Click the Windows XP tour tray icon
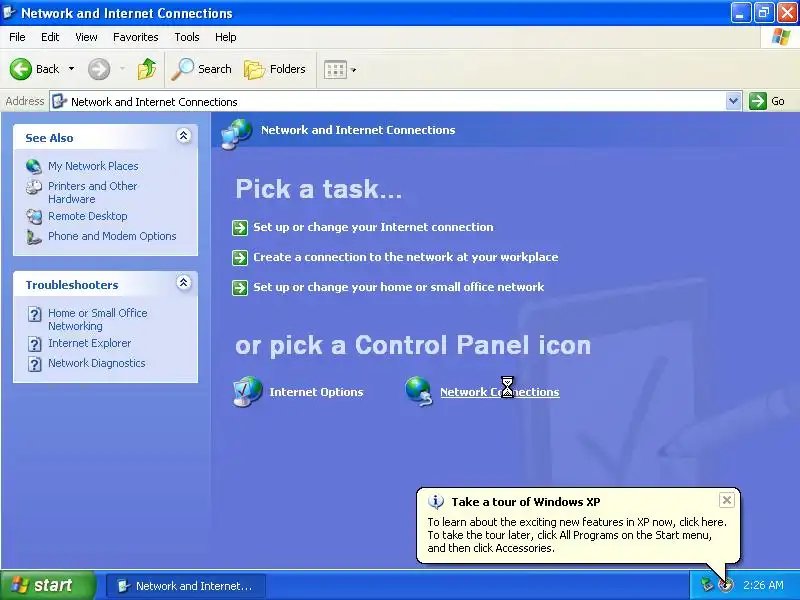 pos(726,585)
